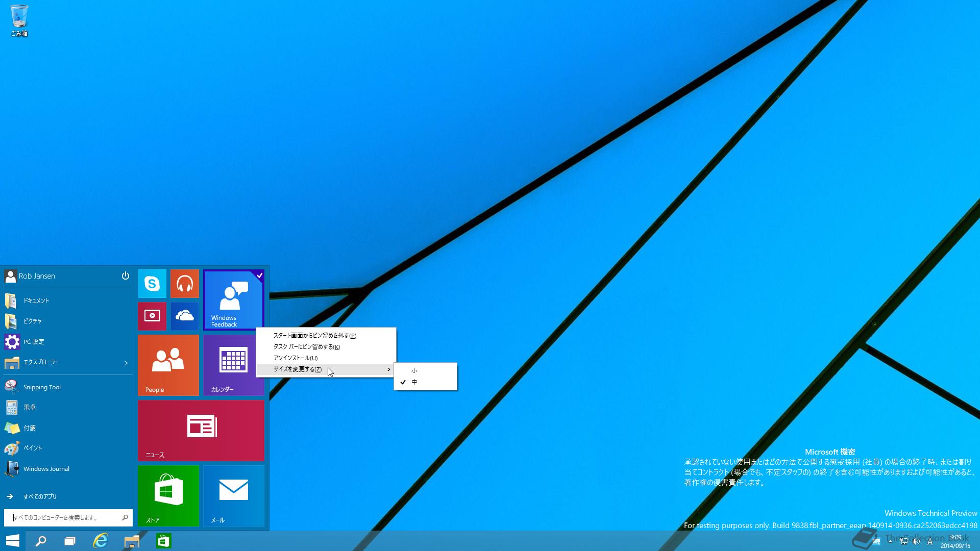
Task: Launch the Music headphones tile
Action: tap(185, 284)
